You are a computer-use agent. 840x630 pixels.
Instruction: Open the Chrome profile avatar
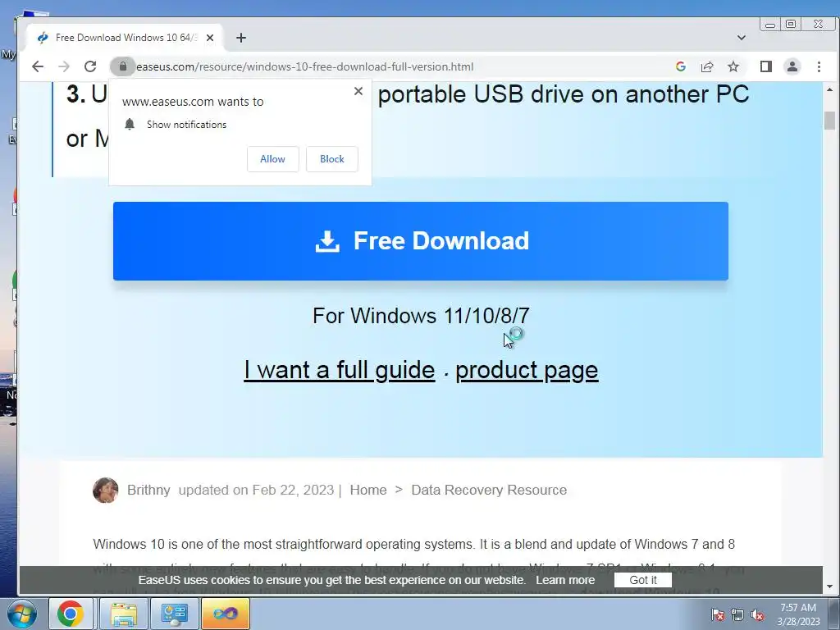(x=792, y=66)
